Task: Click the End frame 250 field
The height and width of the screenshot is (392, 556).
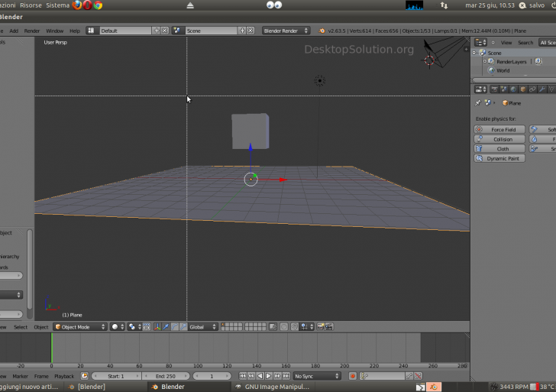Action: [165, 376]
